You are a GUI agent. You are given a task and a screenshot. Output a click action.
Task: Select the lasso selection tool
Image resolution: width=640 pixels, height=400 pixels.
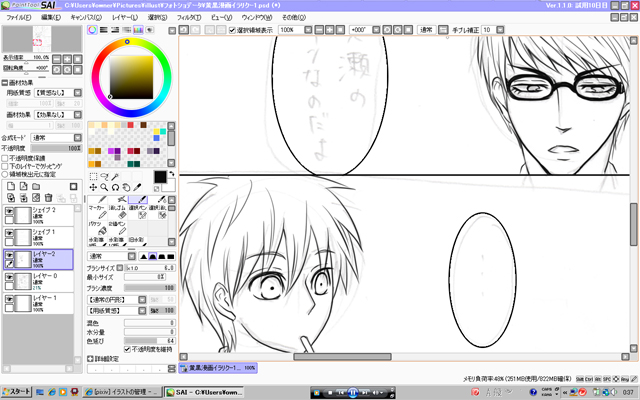click(x=104, y=176)
